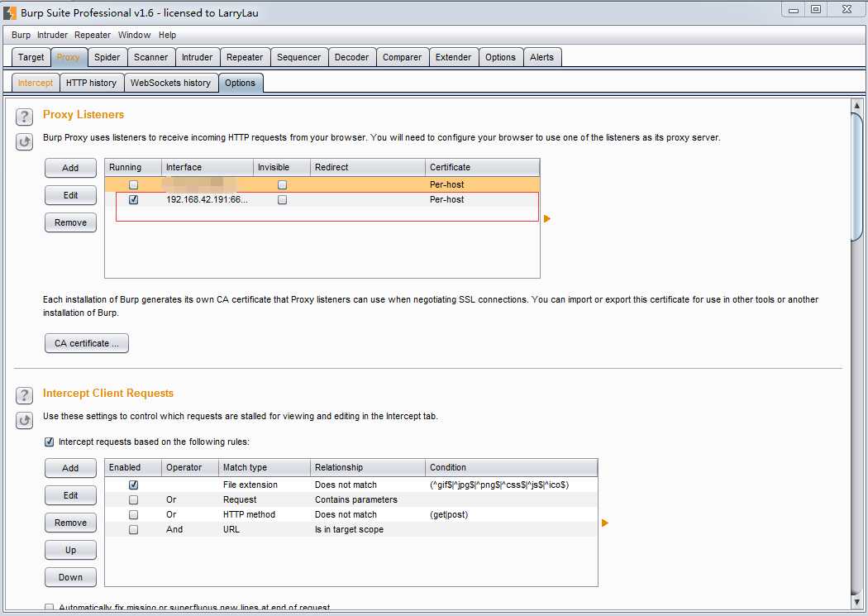Screen dimensions: 868x616
Task: Remove the selected proxy listener
Action: [x=70, y=222]
